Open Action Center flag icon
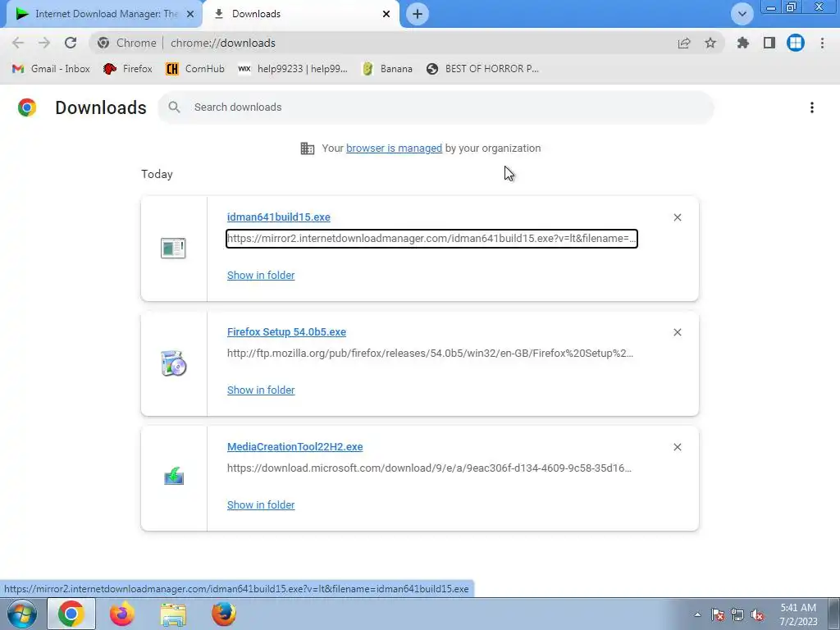The image size is (840, 630). (x=718, y=614)
